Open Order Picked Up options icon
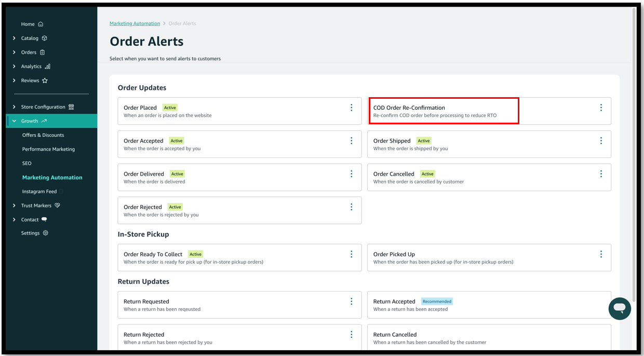Viewport: 644px width, 356px height. [601, 254]
